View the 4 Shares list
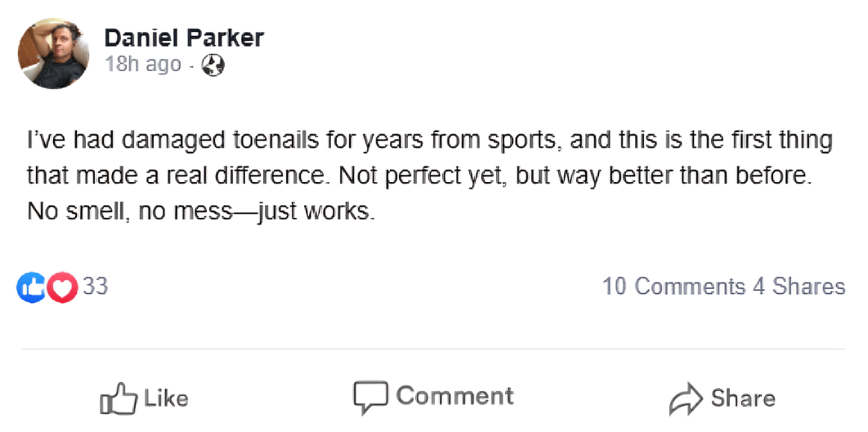Screen dimensions: 868x432 tap(799, 287)
